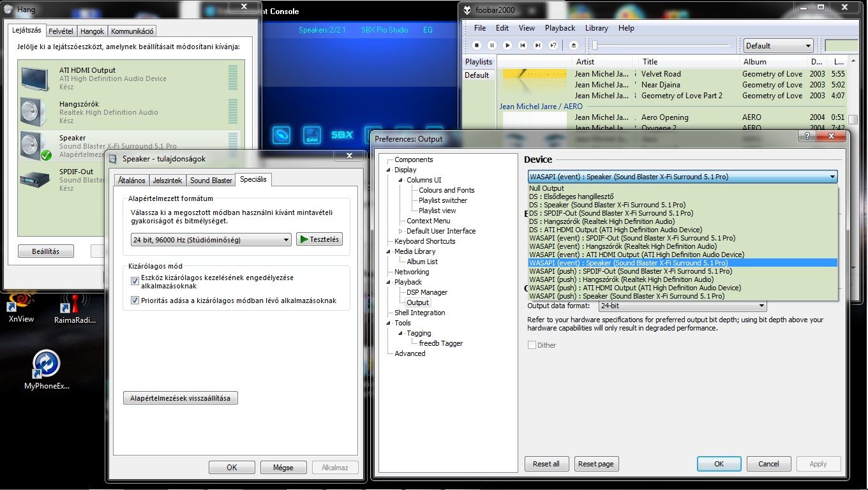Screen dimensions: 868x490
Task: Open the 24 bit, 96000 Hz format dropdown
Action: 211,240
